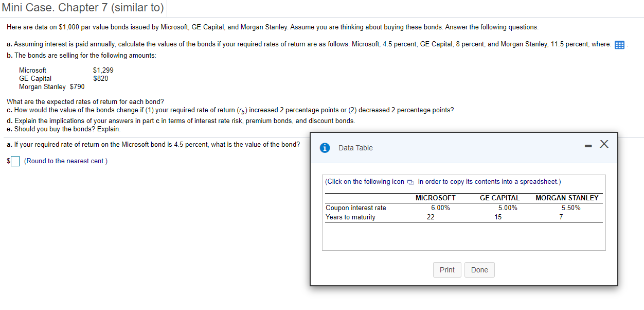Viewport: 644px width, 310px height.
Task: Click the Morgan Stanley $790 price line
Action: [52, 87]
